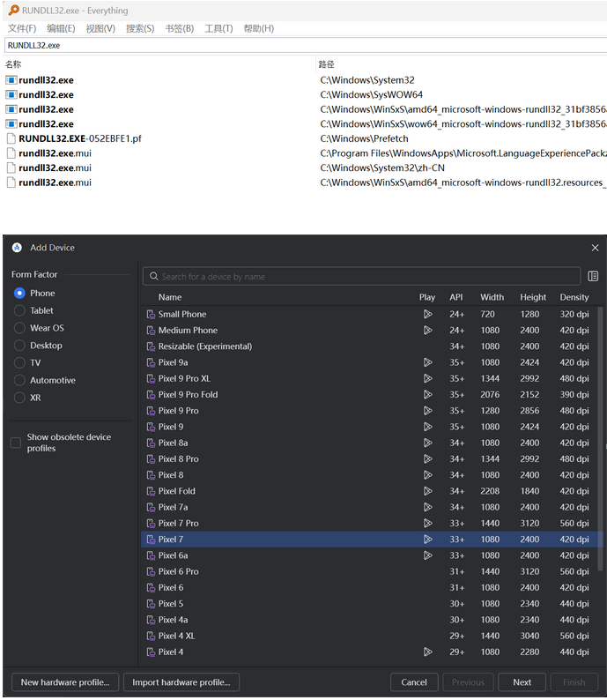
Task: Click the device icon beside Pixel 9 Pro Fold
Action: [150, 395]
